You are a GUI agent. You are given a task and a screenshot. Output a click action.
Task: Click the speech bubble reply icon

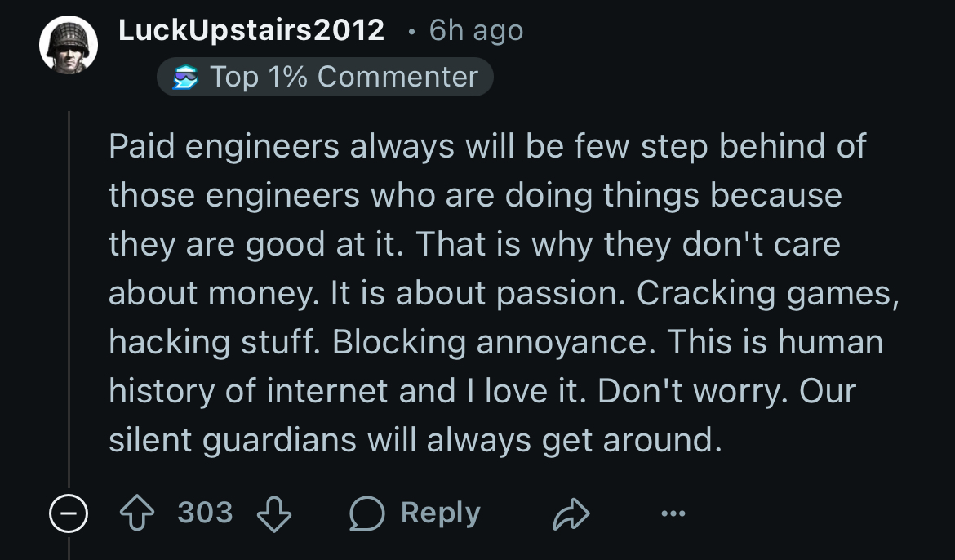click(366, 513)
